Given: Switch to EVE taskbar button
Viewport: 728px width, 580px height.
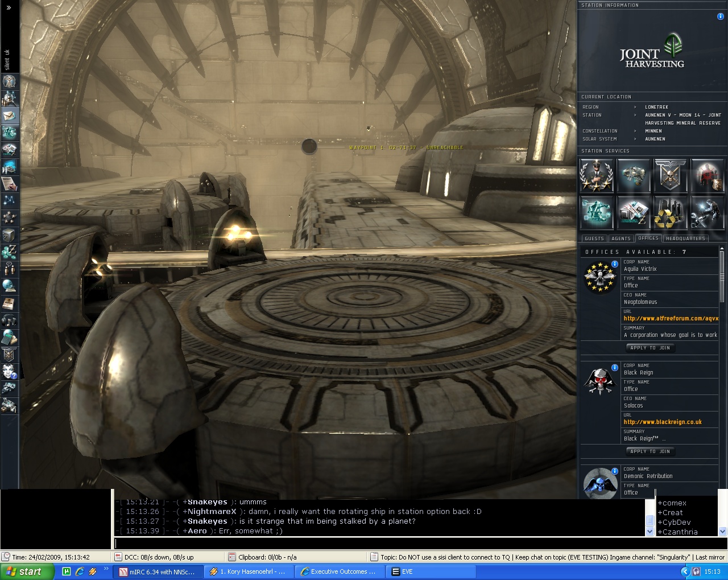Looking at the screenshot, I should point(431,571).
